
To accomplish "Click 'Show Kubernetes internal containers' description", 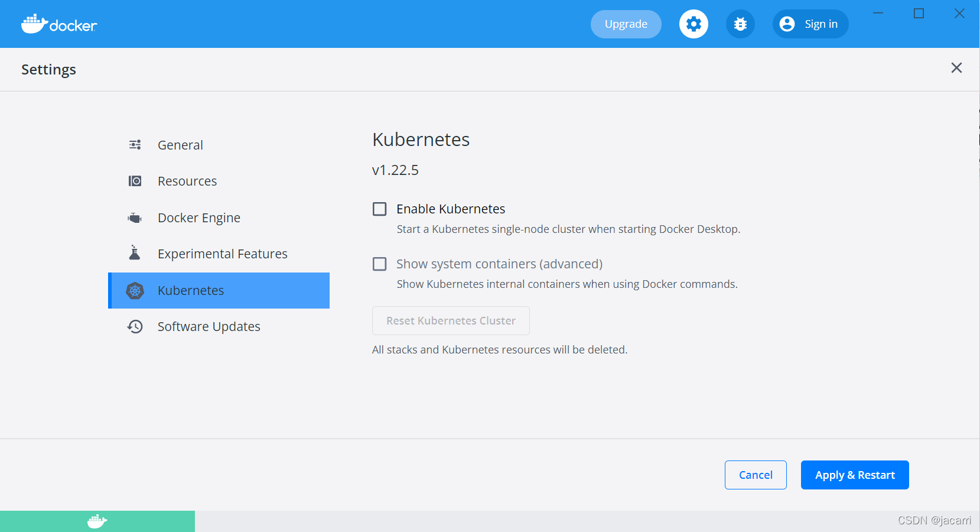I will (x=567, y=284).
